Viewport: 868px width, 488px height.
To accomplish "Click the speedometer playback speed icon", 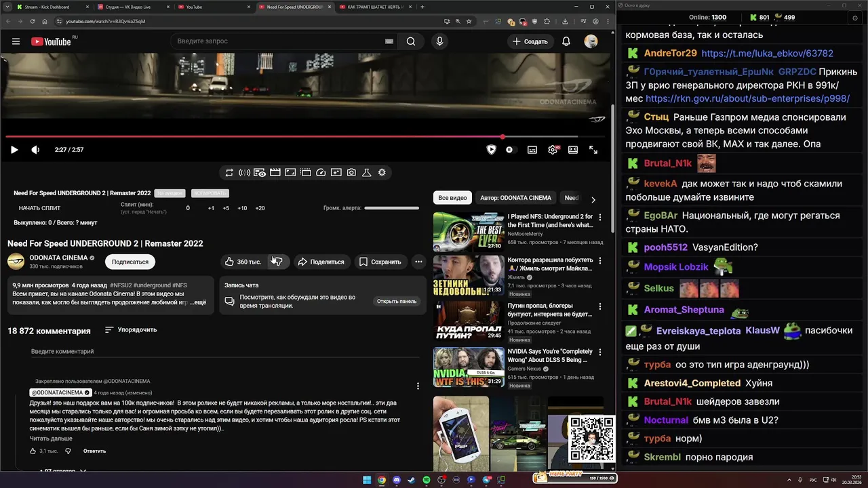I will tap(321, 173).
